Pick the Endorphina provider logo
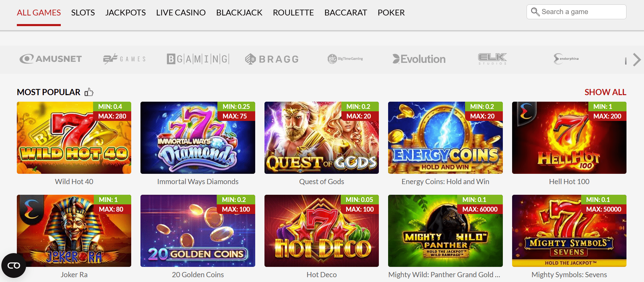This screenshot has width=644, height=282. point(566,59)
